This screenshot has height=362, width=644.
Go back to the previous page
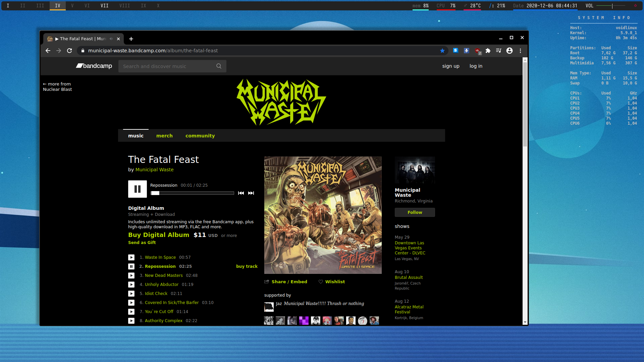tap(48, 51)
